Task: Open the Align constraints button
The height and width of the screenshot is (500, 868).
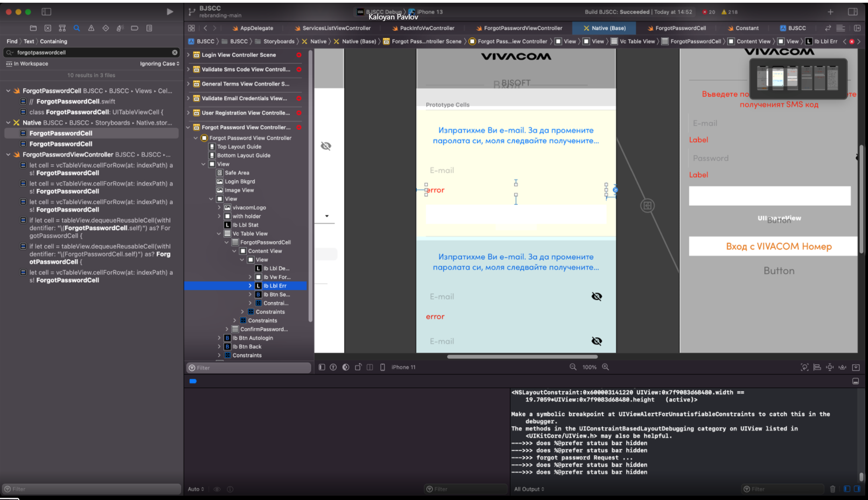Action: [817, 367]
